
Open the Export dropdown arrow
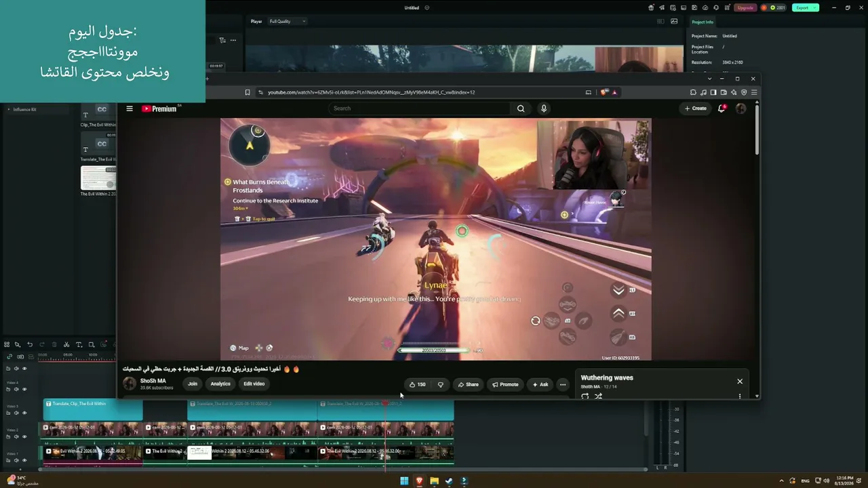(814, 7)
